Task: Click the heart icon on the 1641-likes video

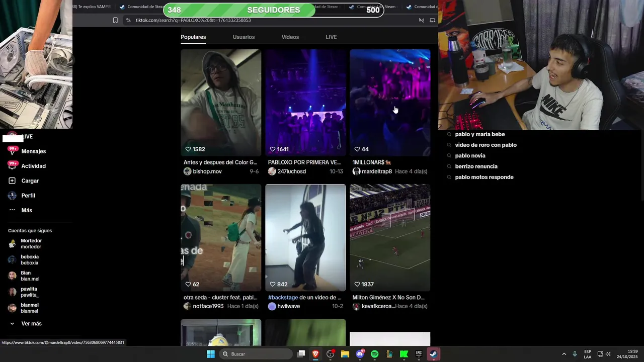Action: click(273, 149)
